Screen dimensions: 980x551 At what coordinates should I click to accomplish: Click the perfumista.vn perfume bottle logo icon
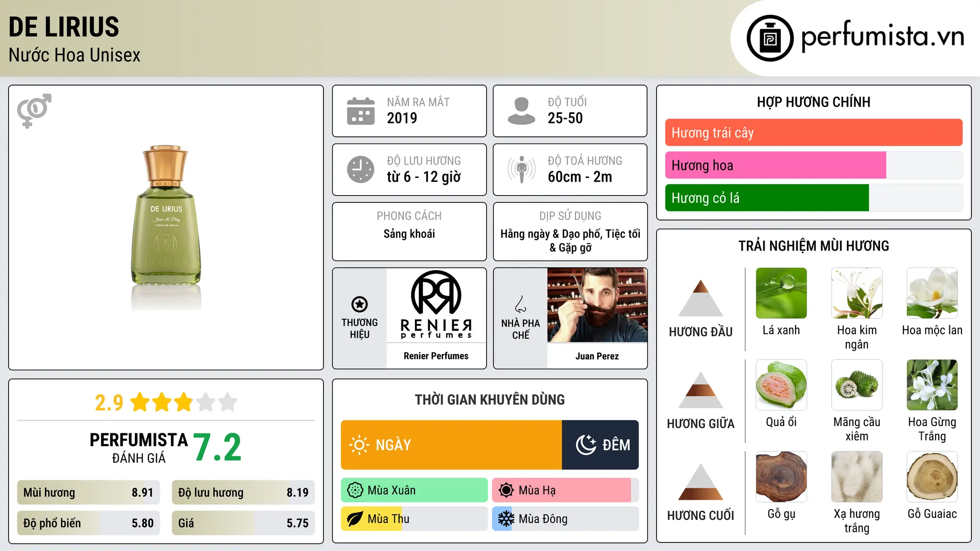[x=770, y=38]
